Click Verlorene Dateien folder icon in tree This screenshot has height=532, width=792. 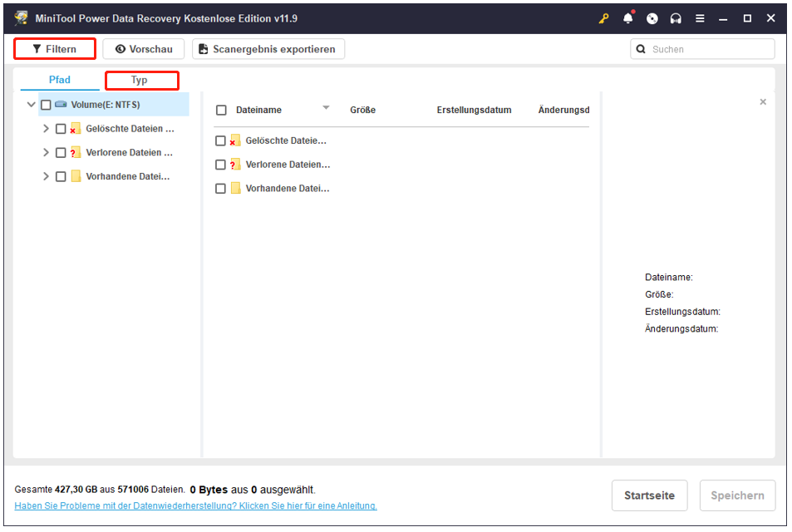(x=76, y=152)
